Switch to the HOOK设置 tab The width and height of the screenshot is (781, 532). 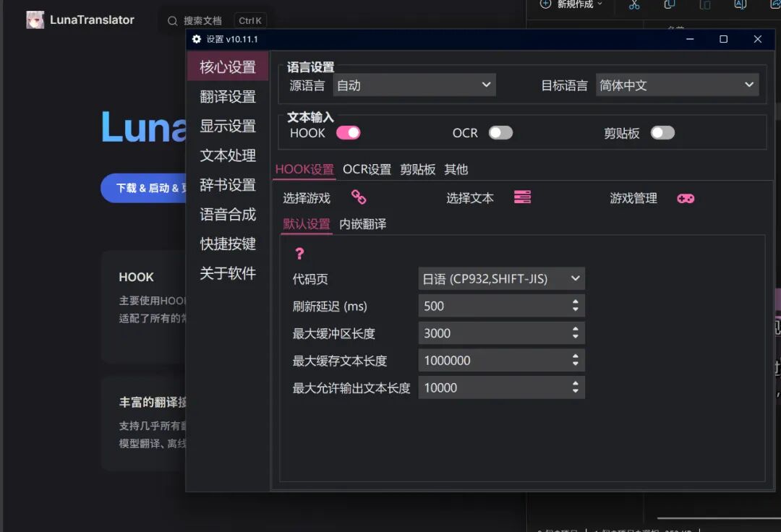click(304, 169)
